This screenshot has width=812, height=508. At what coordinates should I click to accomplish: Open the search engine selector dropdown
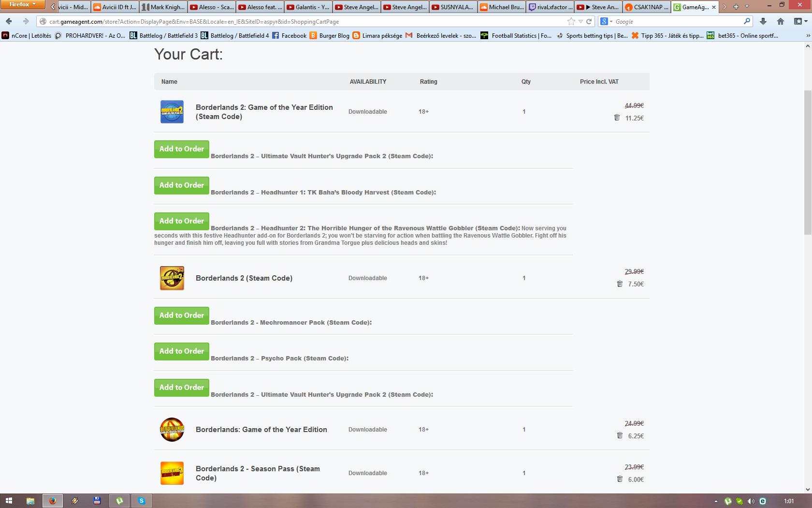(607, 21)
